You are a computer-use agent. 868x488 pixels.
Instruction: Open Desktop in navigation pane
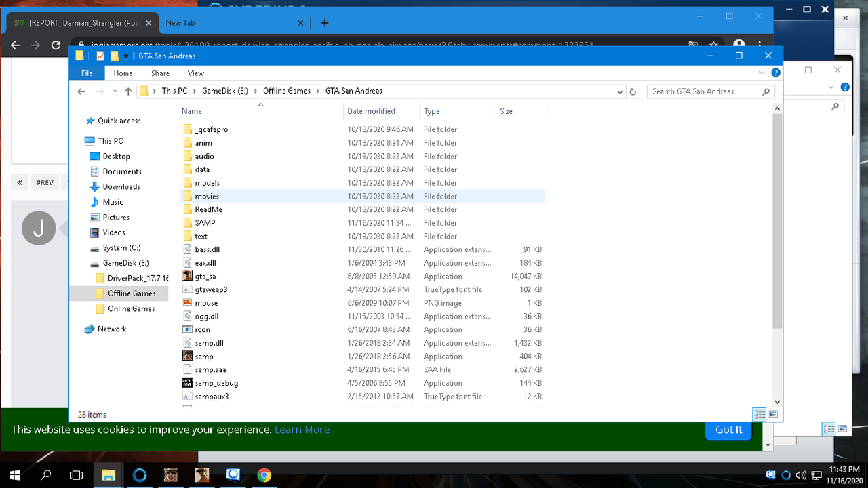116,157
